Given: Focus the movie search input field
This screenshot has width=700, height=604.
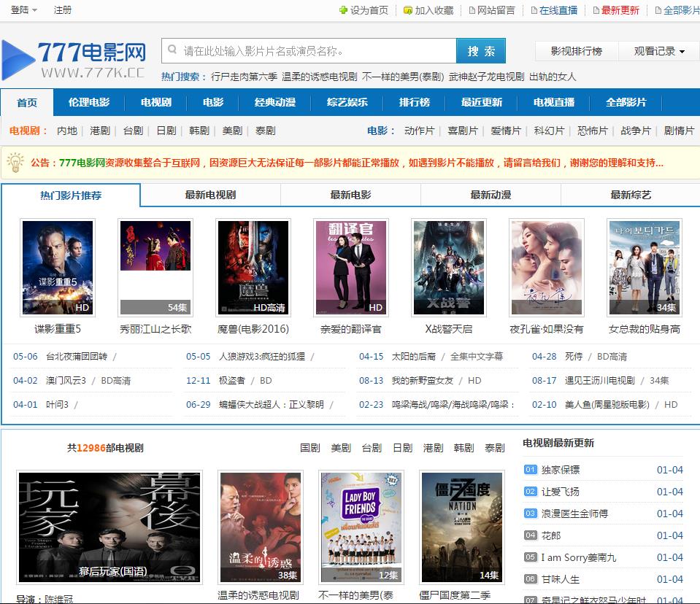Looking at the screenshot, I should (x=309, y=51).
